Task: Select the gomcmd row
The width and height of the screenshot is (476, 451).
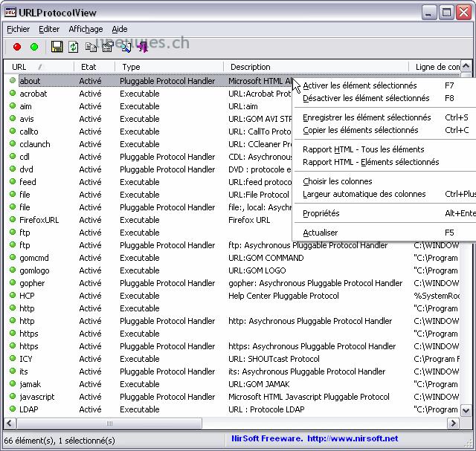Action: (233, 258)
